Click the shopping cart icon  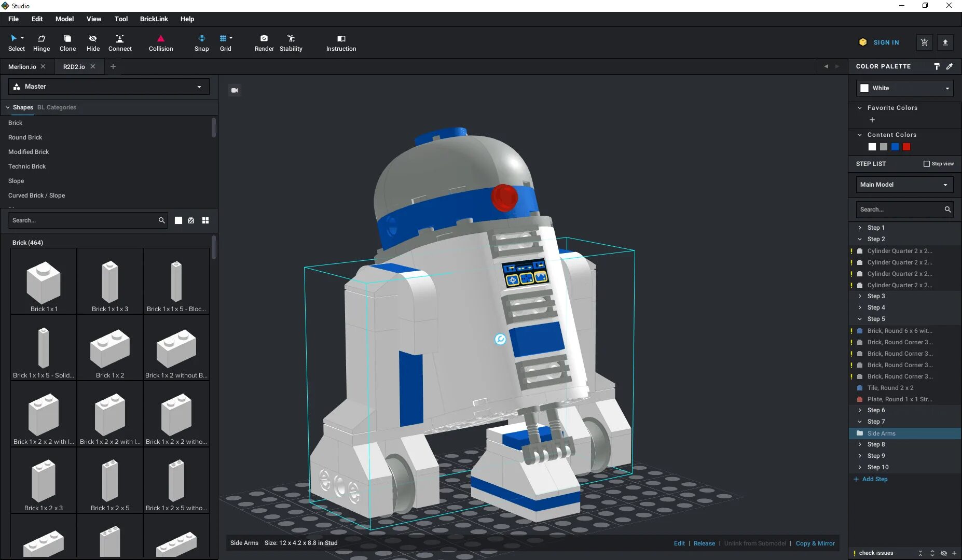pos(924,43)
